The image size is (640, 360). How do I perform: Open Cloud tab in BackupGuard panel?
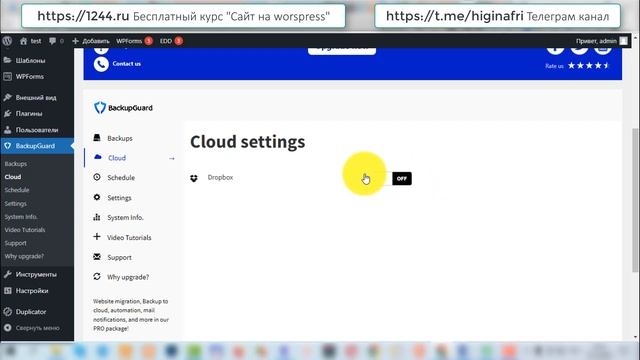pyautogui.click(x=117, y=158)
